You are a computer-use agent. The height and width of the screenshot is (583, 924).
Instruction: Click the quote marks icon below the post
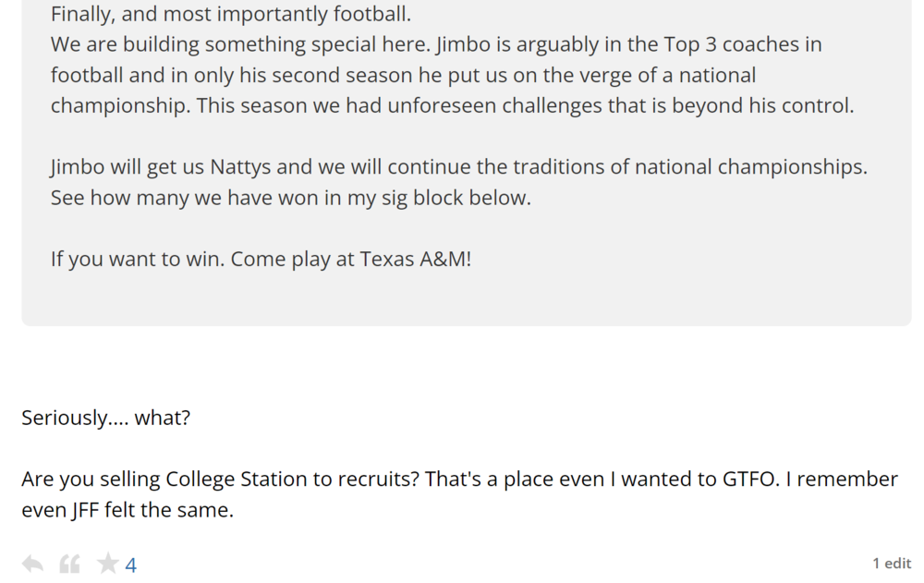click(x=69, y=564)
